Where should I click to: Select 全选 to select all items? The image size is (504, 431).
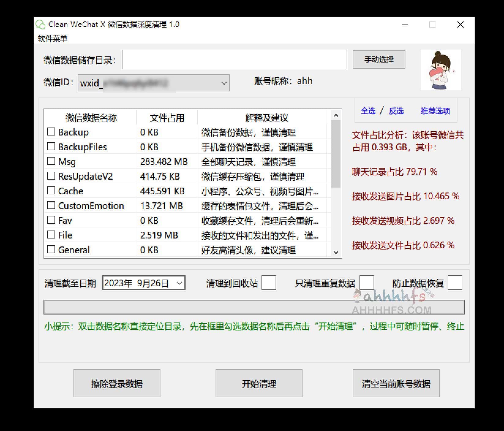pyautogui.click(x=368, y=111)
